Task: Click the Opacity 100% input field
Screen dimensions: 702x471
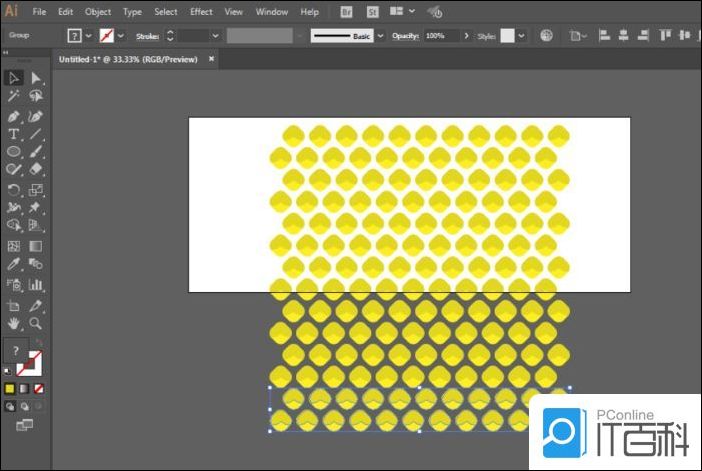Action: click(x=439, y=35)
